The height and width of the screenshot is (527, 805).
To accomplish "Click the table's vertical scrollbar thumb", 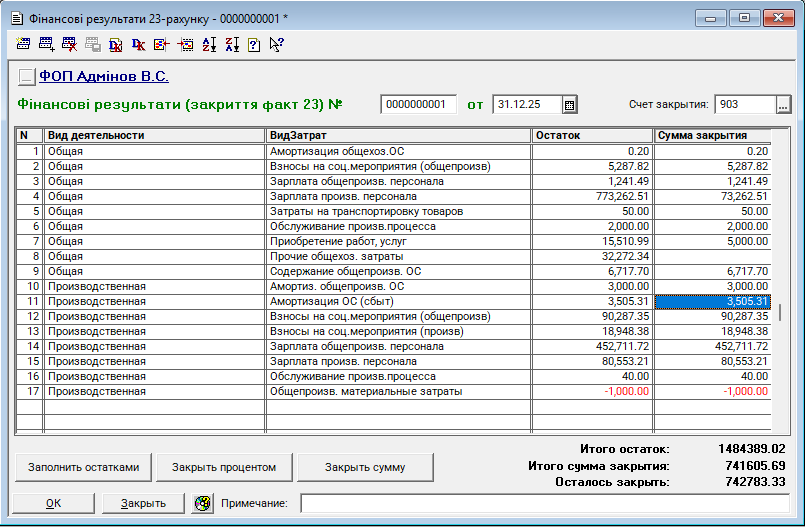I will [782, 312].
